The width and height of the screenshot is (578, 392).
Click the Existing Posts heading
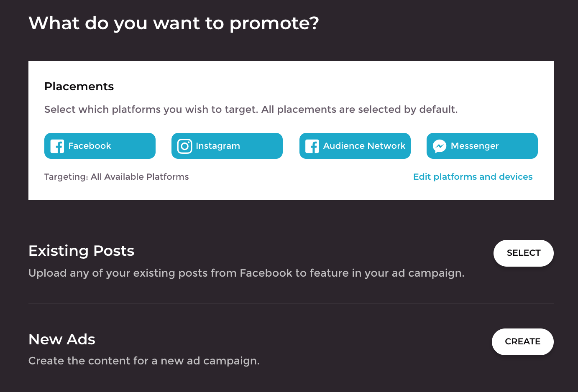pyautogui.click(x=82, y=251)
